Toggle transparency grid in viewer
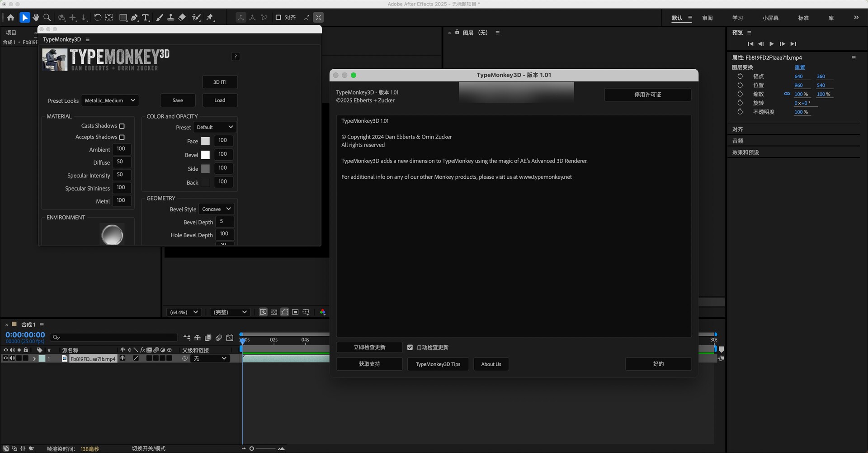868x453 pixels. pos(274,312)
